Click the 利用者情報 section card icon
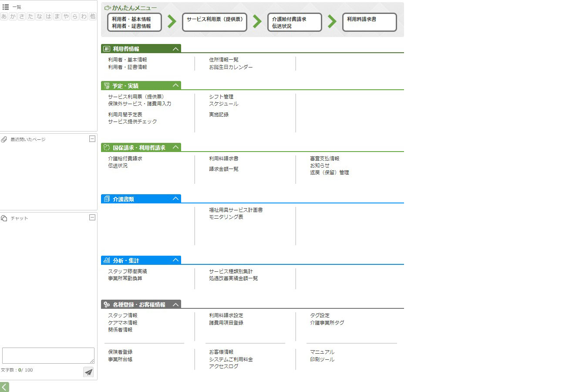Viewport: 566px width, 392px height. coord(107,49)
